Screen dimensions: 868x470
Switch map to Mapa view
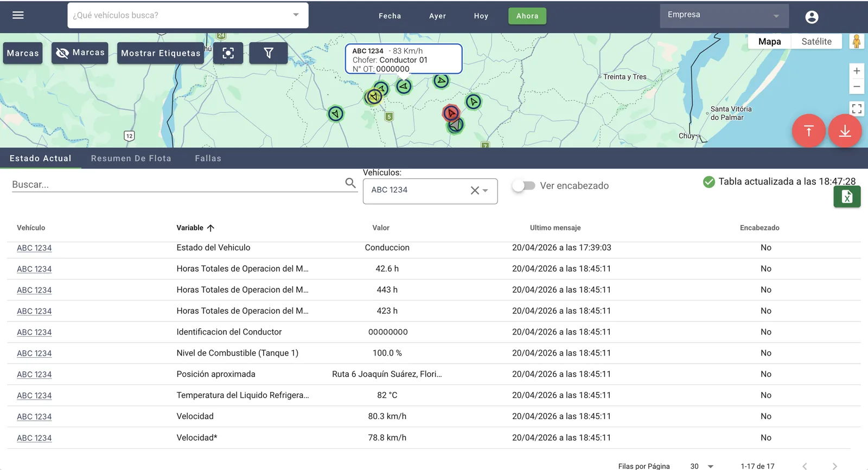click(769, 42)
